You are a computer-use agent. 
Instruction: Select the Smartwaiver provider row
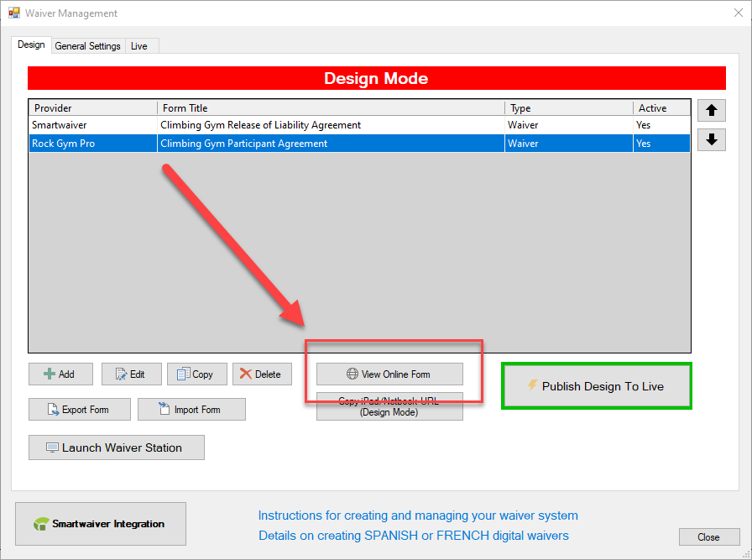(359, 125)
